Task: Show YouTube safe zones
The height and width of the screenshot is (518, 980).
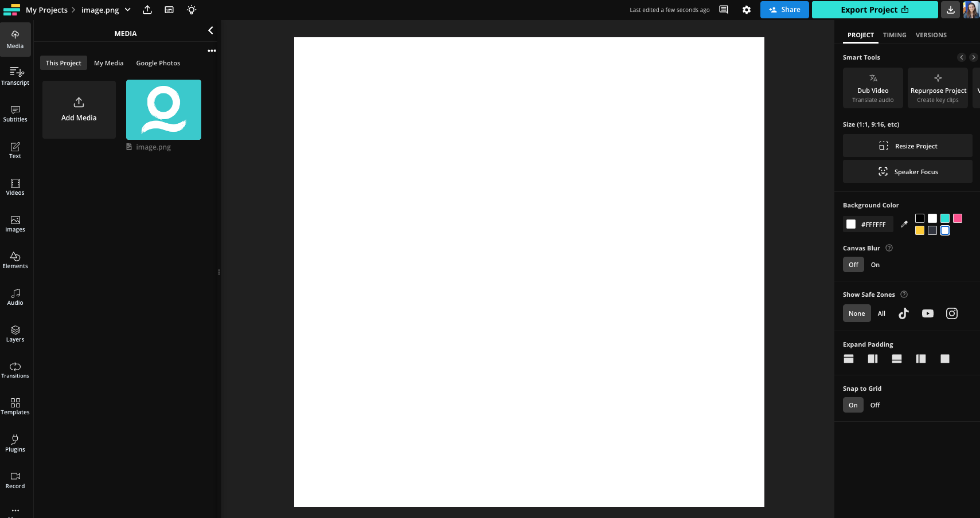Action: (927, 313)
